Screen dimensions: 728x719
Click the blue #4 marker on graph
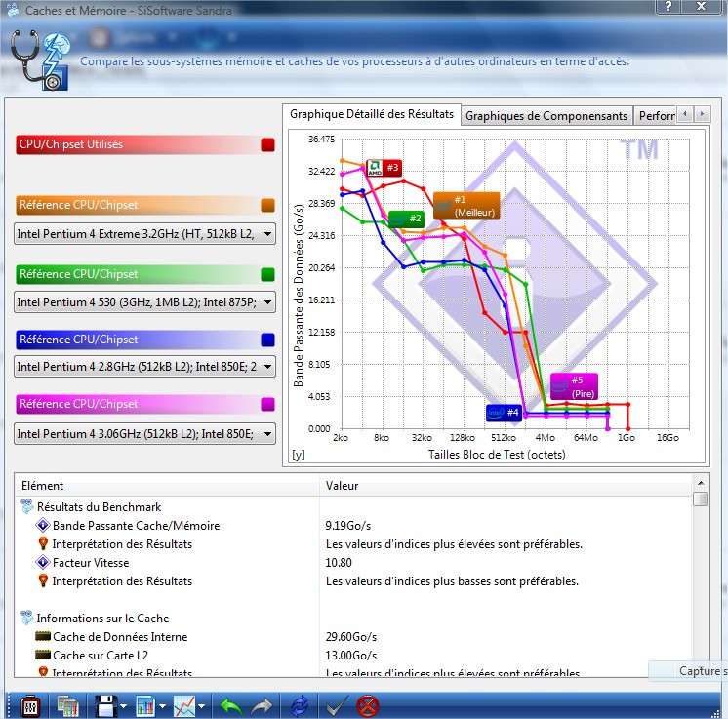click(x=504, y=413)
